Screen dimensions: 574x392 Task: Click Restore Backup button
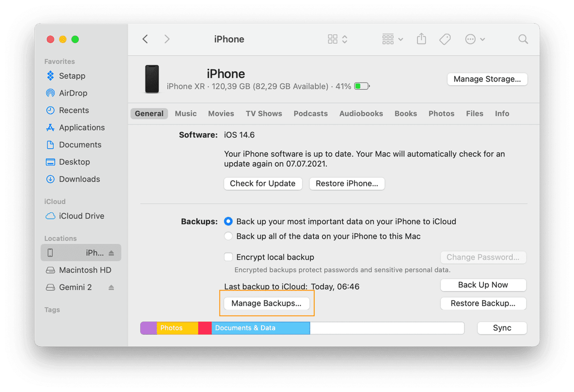coord(483,303)
